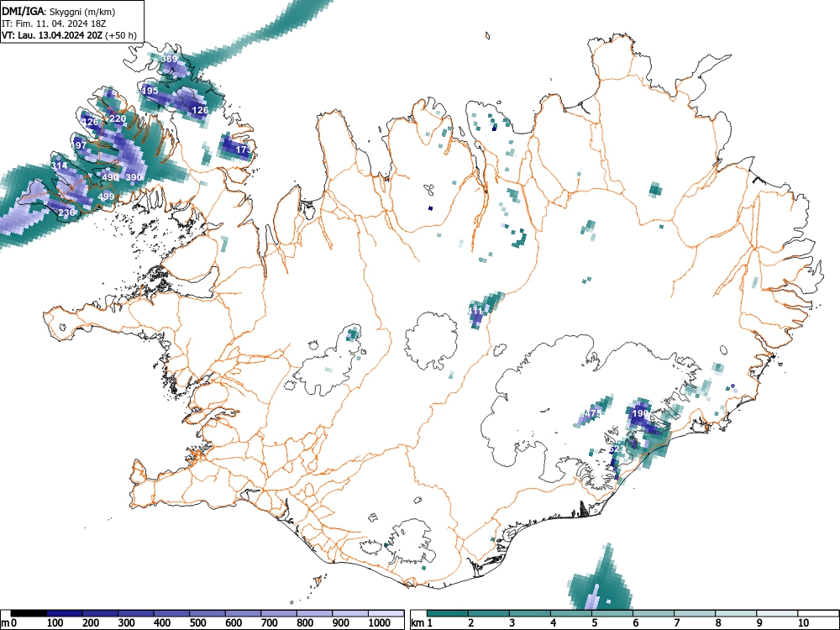Pick the pale lavender swatch after 1000
Viewport: 840px width, 630px height.
pos(386,613)
